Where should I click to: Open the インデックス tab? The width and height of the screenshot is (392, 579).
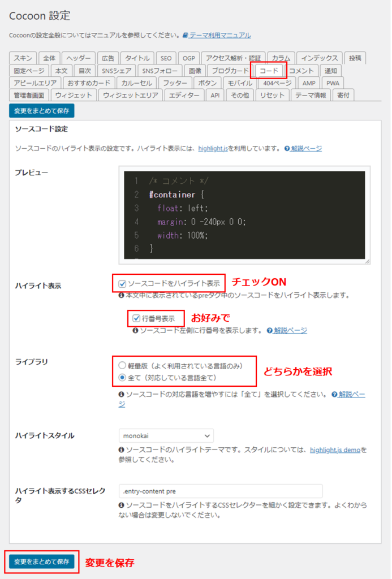[x=319, y=58]
